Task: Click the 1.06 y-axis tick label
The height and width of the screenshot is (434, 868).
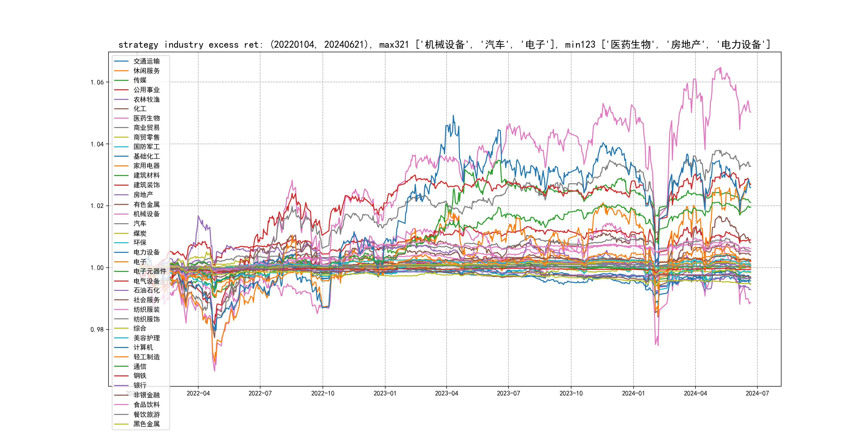Action: pyautogui.click(x=97, y=82)
